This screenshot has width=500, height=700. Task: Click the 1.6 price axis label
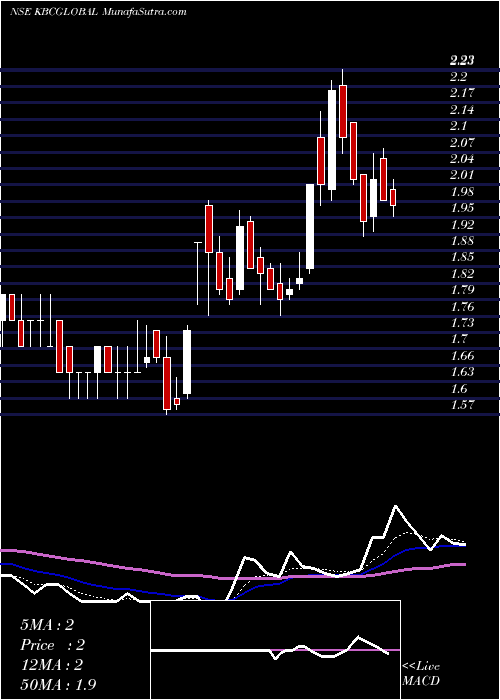coord(458,389)
